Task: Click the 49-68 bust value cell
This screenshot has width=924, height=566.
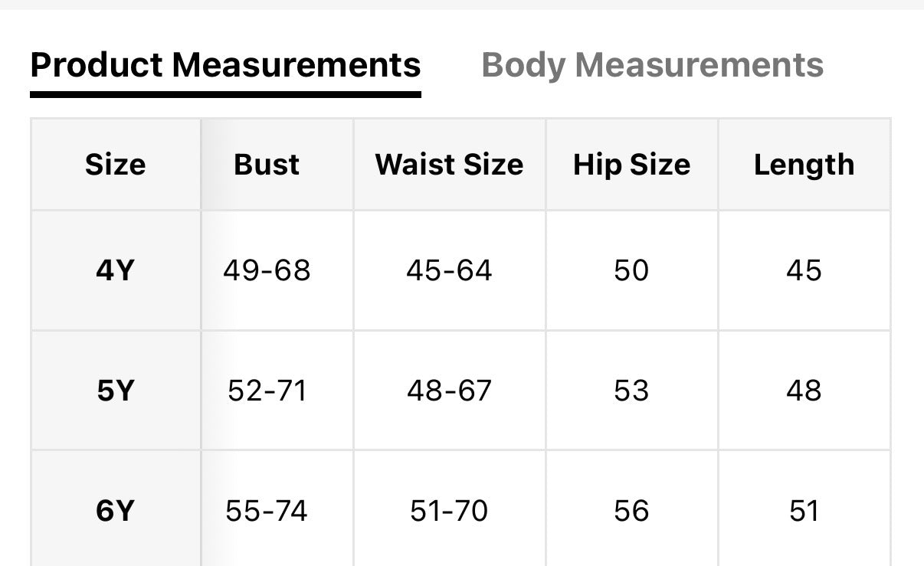Action: pos(267,270)
